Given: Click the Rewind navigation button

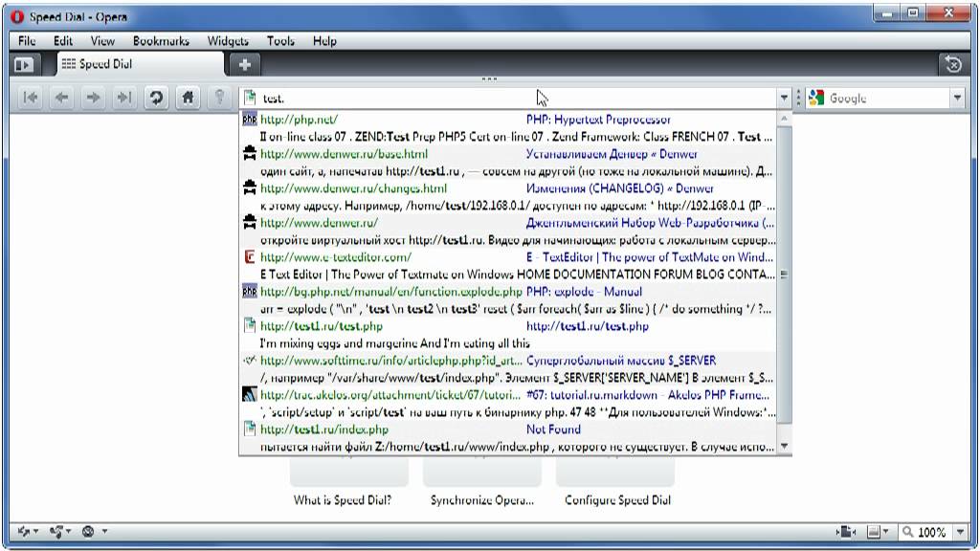Looking at the screenshot, I should pyautogui.click(x=30, y=98).
